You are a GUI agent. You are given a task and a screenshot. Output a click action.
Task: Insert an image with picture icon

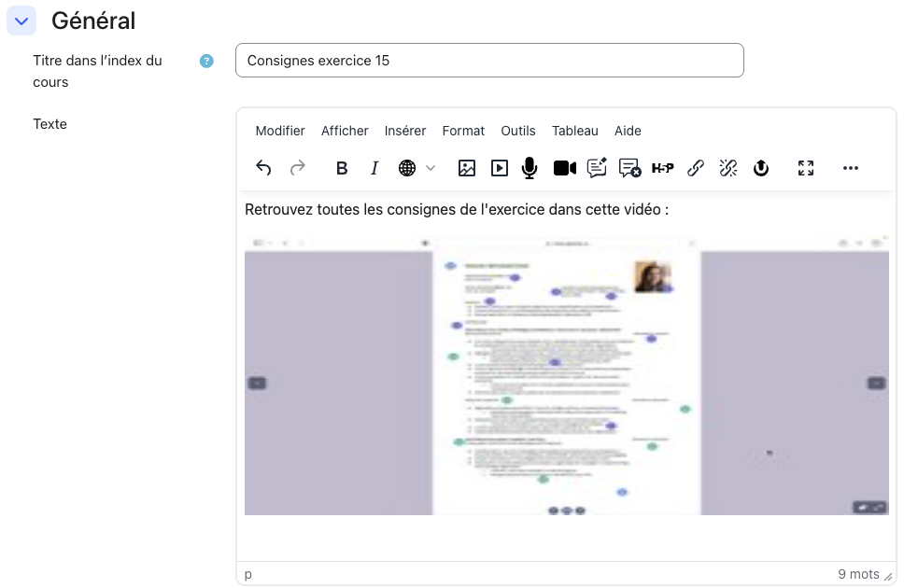click(466, 168)
